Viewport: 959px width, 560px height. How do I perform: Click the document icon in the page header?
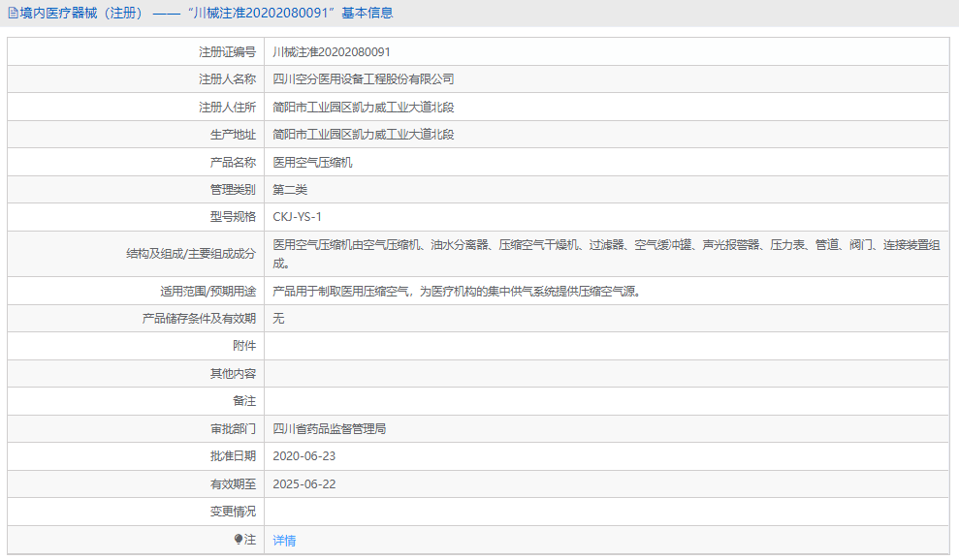point(13,14)
